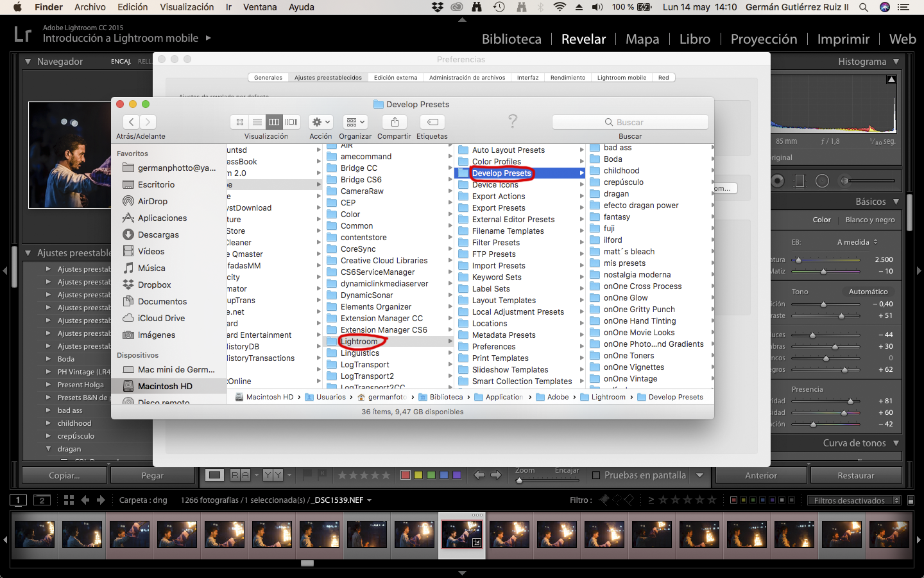Screen dimensions: 924x578
Task: Open the Biblioteca module
Action: tap(511, 39)
